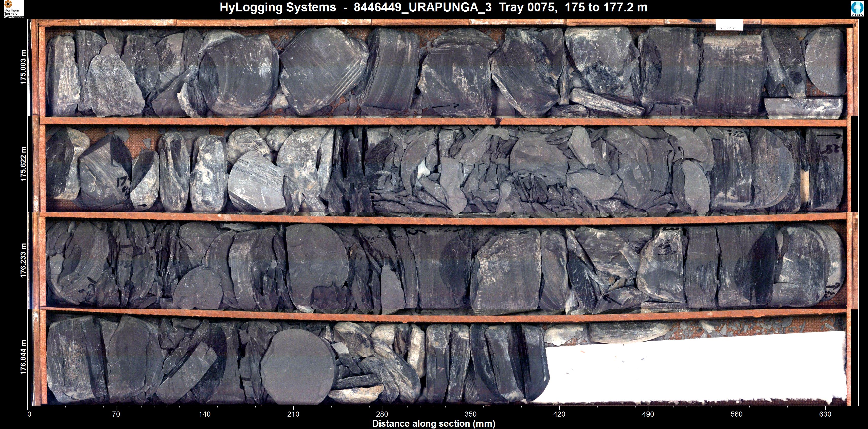Viewport: 868px width, 429px height.
Task: Click the white Rock tag on the tray's top edge
Action: (729, 25)
